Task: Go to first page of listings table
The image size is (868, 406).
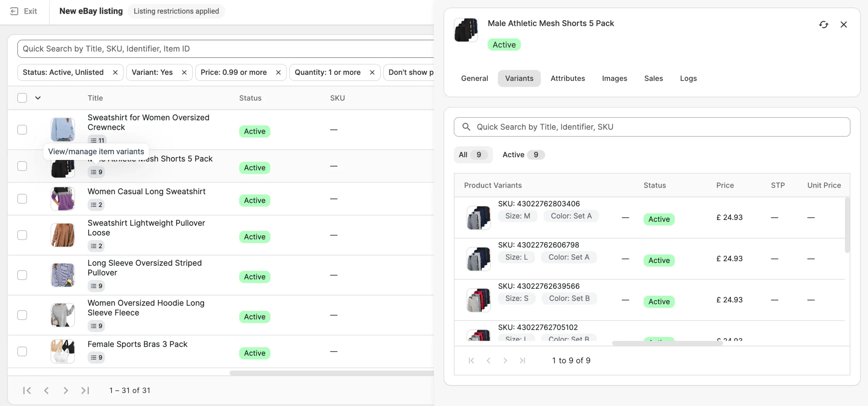Action: [x=27, y=391]
